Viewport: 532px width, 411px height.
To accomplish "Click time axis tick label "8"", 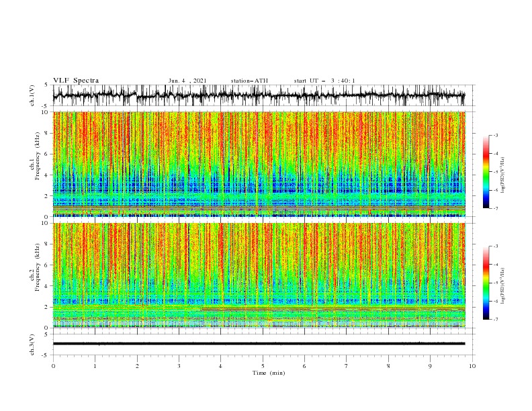I will pos(388,366).
